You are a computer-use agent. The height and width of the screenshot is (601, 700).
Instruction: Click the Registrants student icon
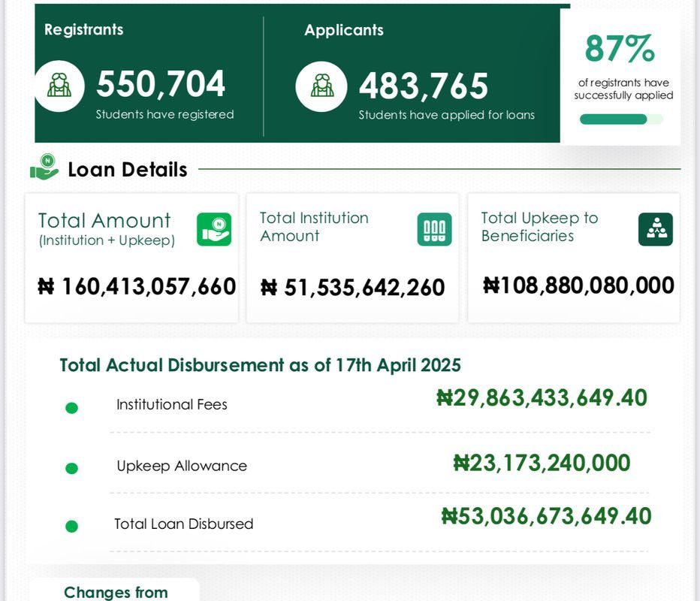[x=59, y=86]
